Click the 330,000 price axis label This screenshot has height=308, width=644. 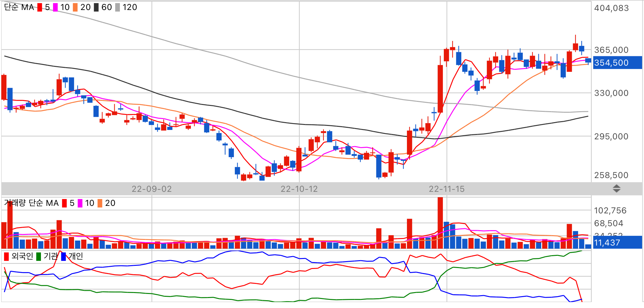tap(612, 93)
